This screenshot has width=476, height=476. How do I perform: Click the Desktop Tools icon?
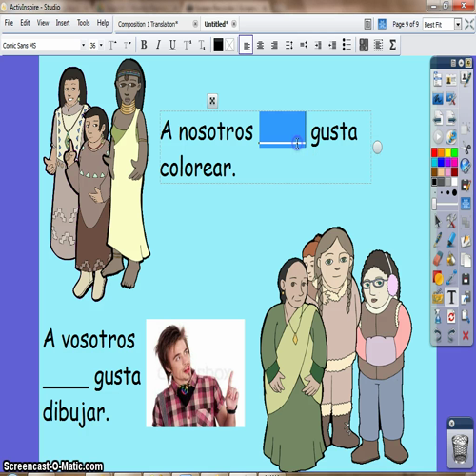click(451, 99)
